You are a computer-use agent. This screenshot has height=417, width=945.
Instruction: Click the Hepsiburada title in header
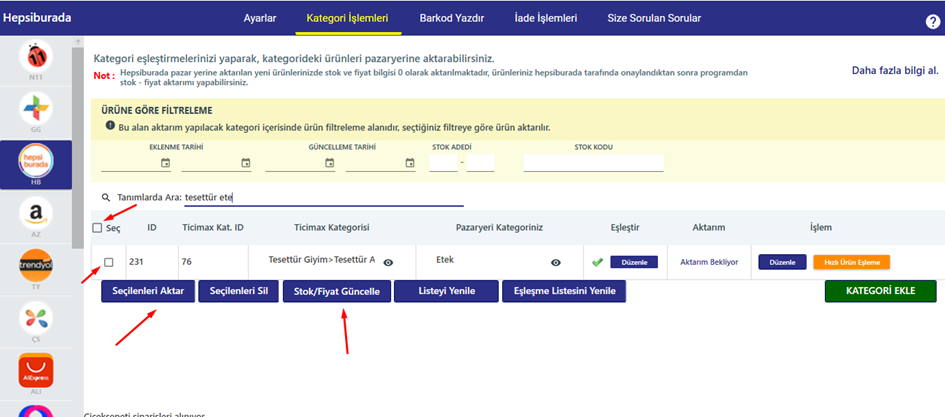[x=37, y=17]
